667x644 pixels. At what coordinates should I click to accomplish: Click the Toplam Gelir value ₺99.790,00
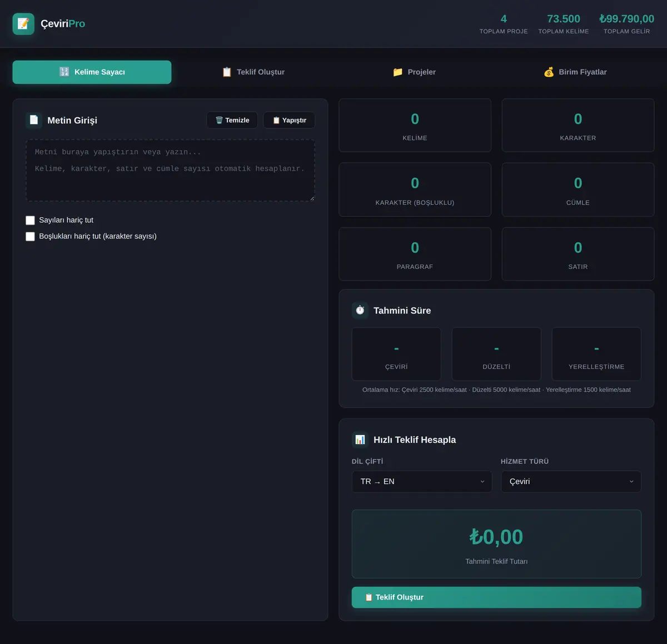(626, 19)
